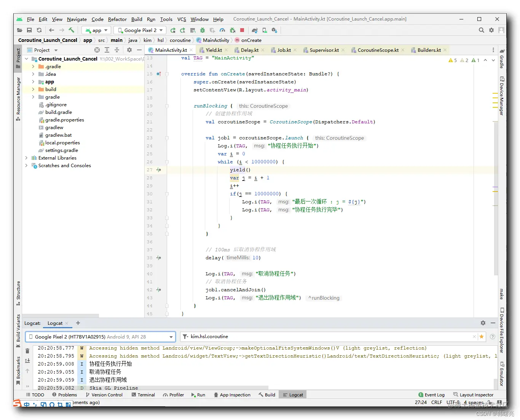
Task: Click the Run app icon in toolbar
Action: click(173, 30)
